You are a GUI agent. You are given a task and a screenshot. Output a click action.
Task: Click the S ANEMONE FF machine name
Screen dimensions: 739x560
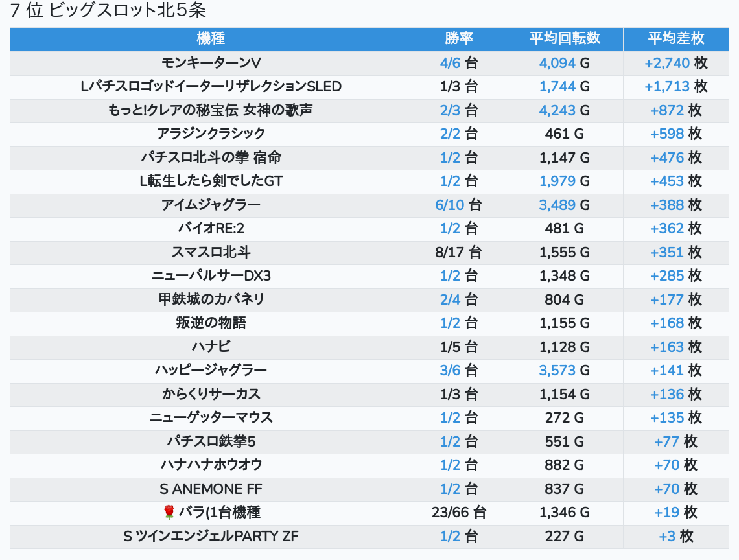(211, 489)
